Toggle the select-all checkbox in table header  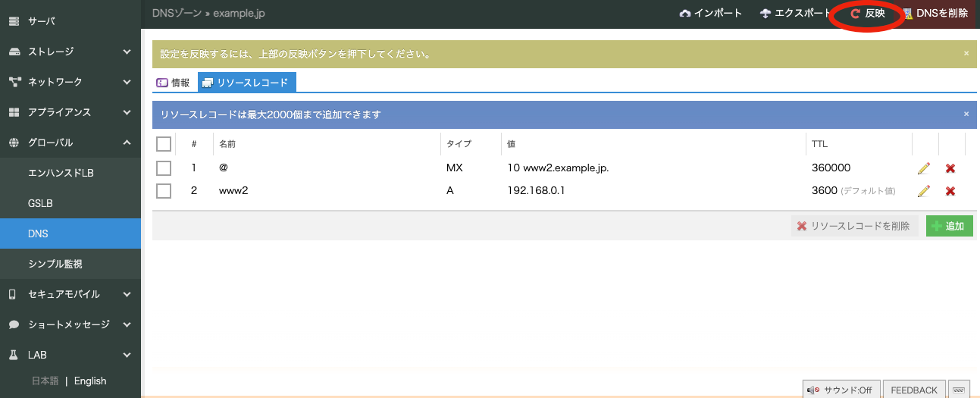(x=164, y=144)
